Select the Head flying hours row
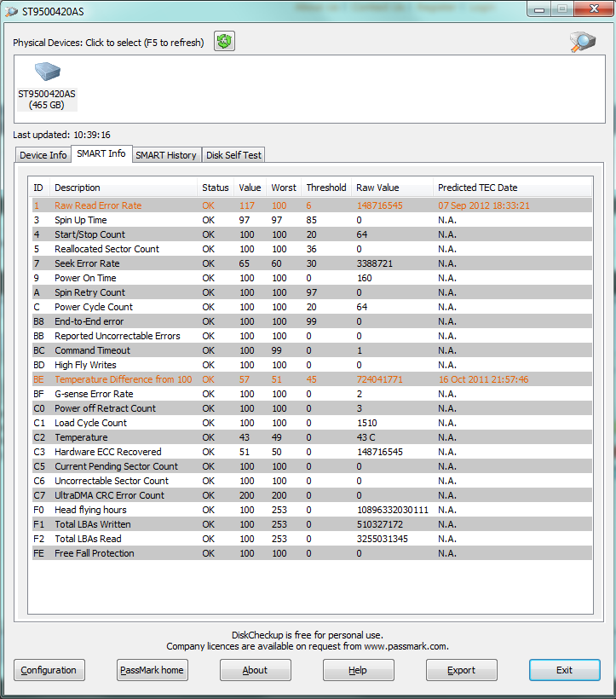The width and height of the screenshot is (616, 699). pos(312,510)
